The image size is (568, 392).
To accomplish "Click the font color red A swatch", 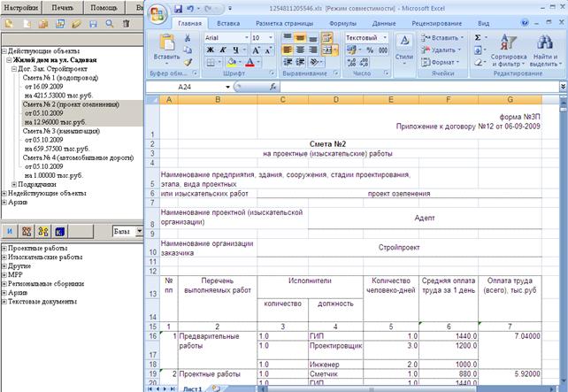I will click(x=249, y=62).
